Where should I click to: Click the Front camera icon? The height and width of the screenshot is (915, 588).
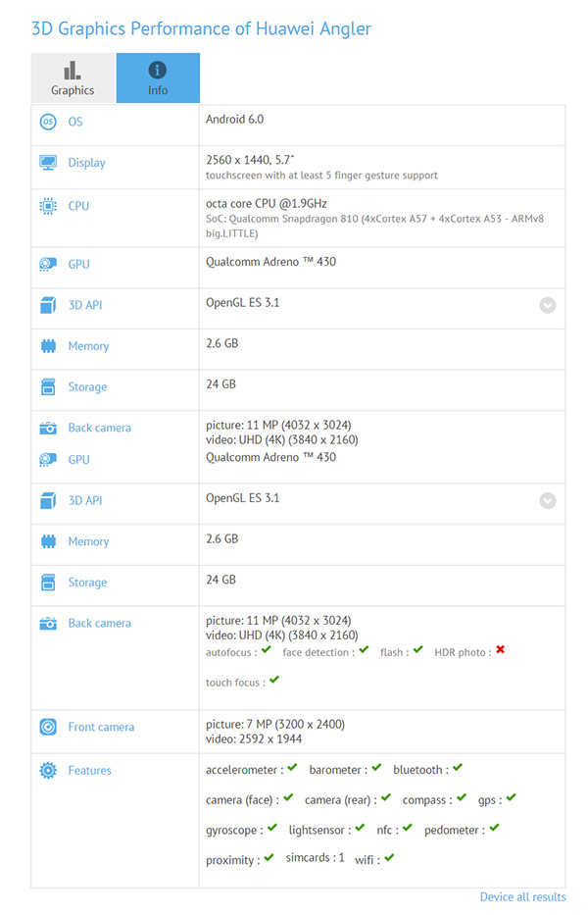click(x=48, y=727)
